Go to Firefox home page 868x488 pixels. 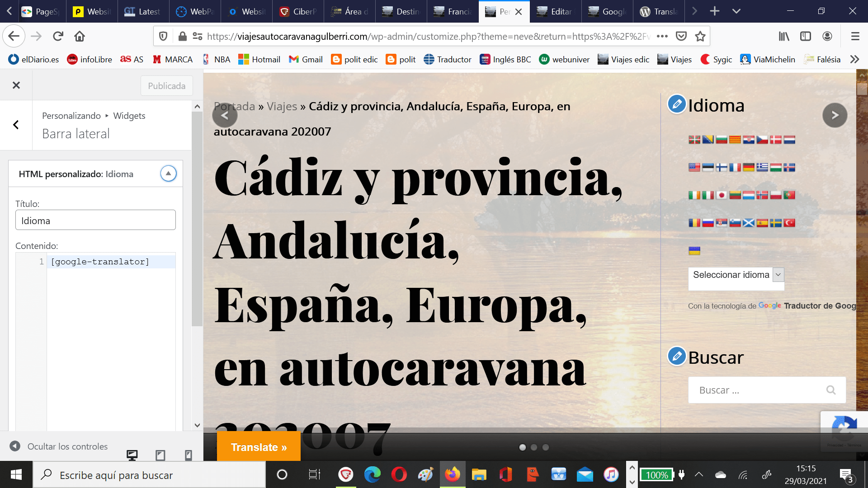pos(80,36)
